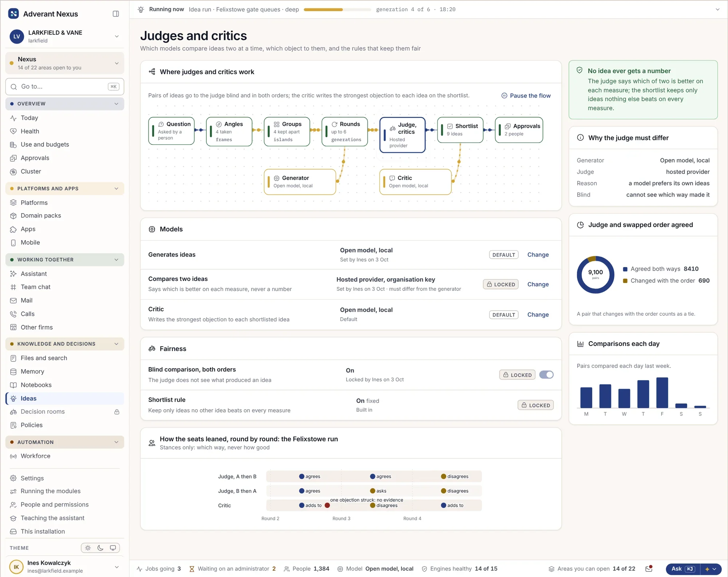Open Settings in the sidebar
The width and height of the screenshot is (728, 577).
point(65,478)
